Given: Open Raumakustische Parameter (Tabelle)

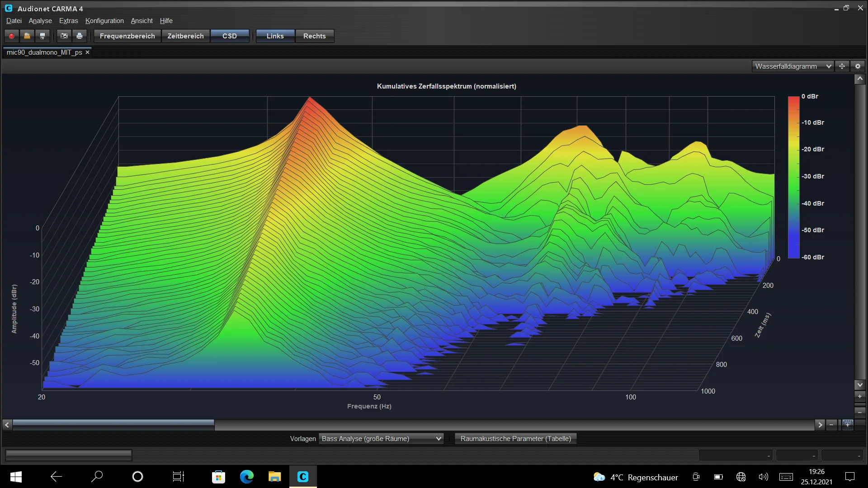Looking at the screenshot, I should [516, 439].
